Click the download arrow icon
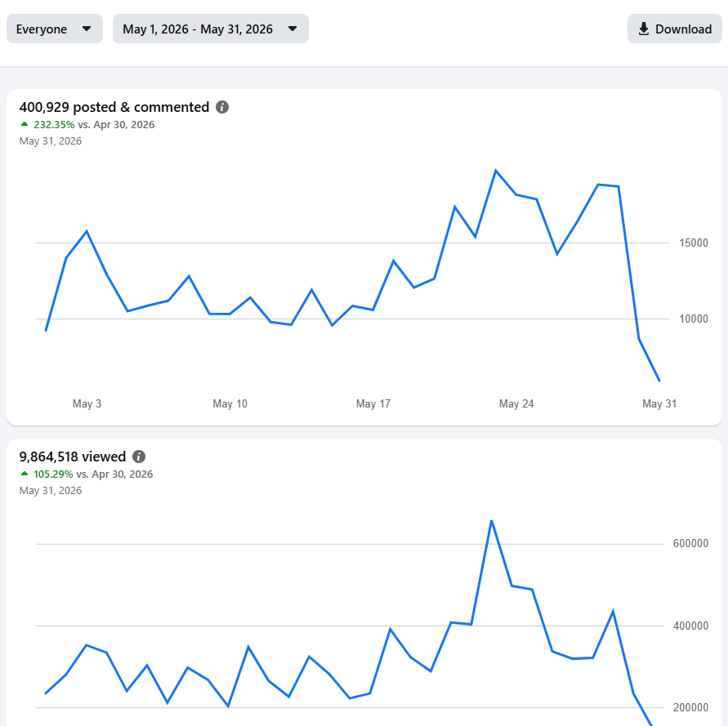This screenshot has width=728, height=726. tap(644, 29)
